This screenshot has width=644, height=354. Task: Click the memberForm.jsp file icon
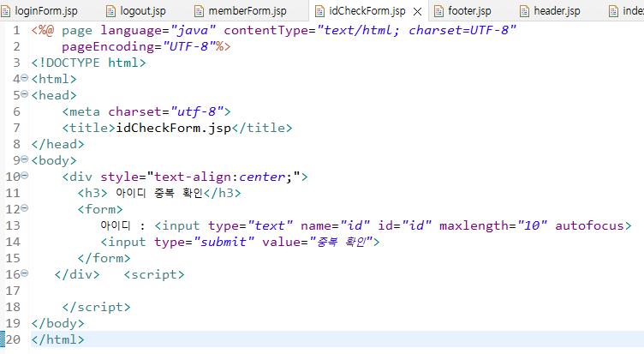tap(199, 11)
